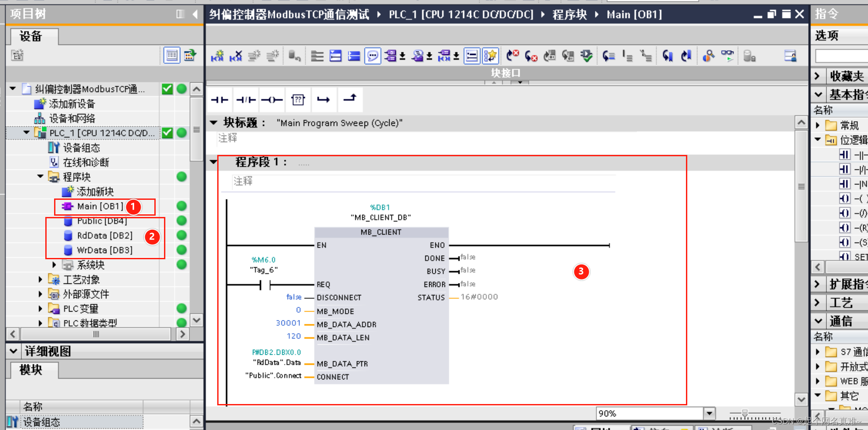The image size is (868, 430).
Task: Open Public [DB4] data block
Action: [x=102, y=221]
